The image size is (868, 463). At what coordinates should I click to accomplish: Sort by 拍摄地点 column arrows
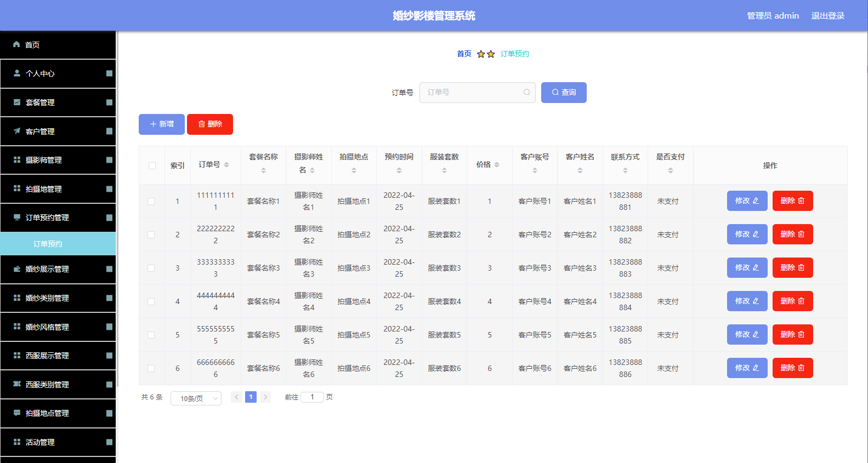pos(354,170)
